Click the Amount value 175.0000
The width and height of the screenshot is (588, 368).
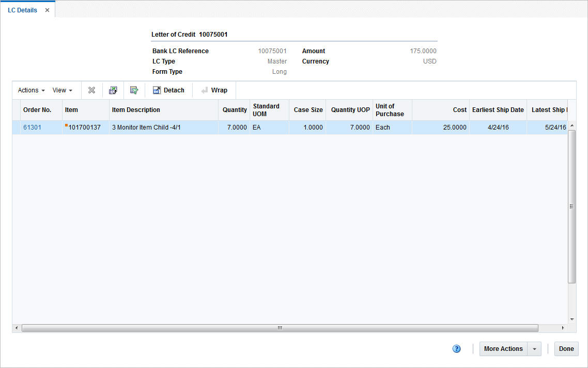tap(423, 51)
